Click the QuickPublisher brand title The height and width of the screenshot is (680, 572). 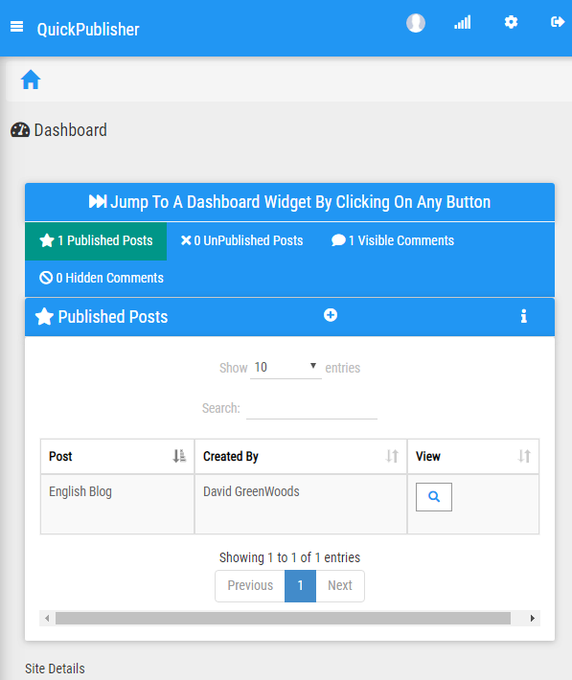(x=88, y=29)
